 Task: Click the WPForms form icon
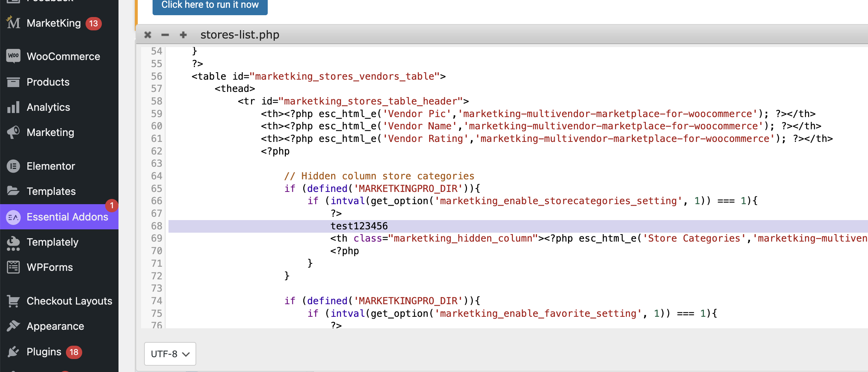(13, 267)
